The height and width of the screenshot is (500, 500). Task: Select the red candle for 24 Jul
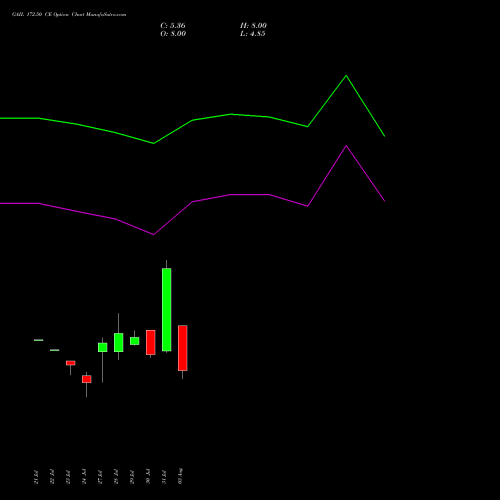(x=87, y=379)
